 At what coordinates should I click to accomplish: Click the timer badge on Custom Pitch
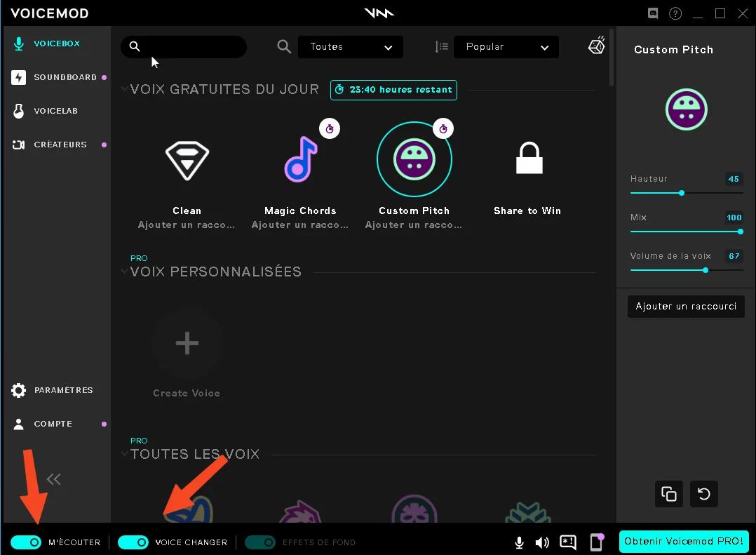(x=443, y=128)
